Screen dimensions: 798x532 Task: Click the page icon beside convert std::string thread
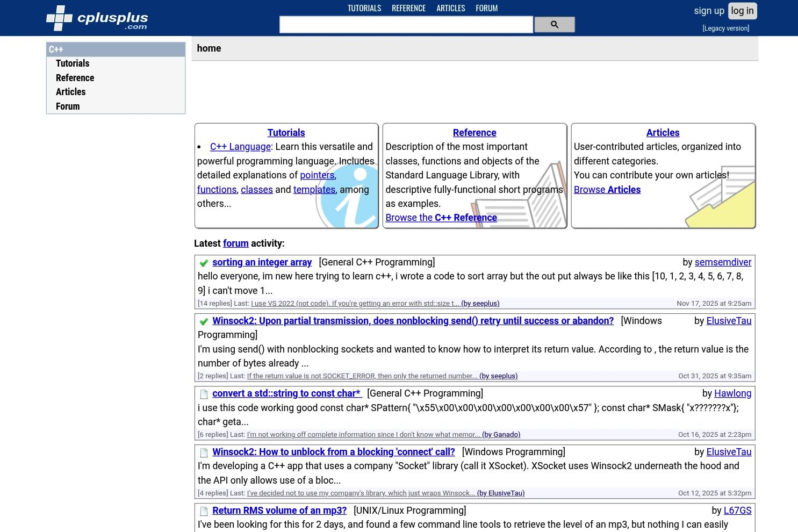click(204, 394)
